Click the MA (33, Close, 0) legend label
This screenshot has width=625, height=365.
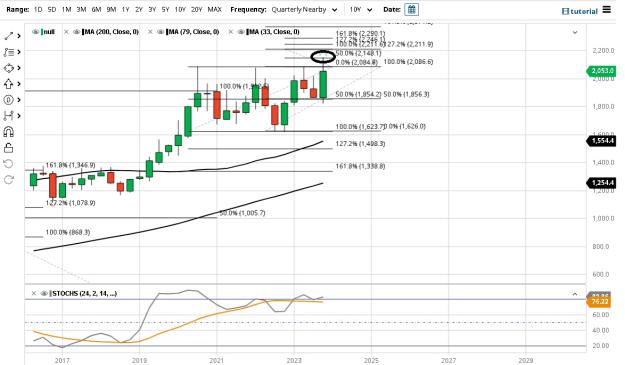click(273, 32)
